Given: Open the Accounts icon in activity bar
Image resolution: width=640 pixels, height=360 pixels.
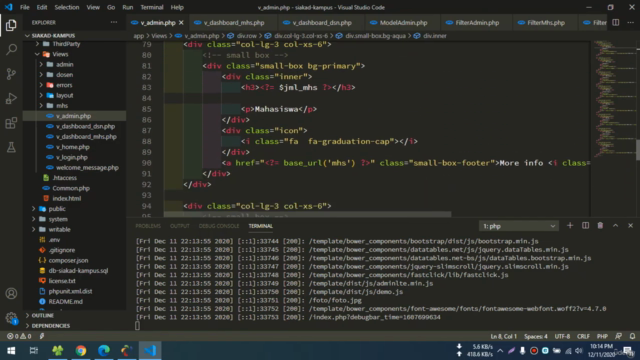Looking at the screenshot, I should 11,293.
